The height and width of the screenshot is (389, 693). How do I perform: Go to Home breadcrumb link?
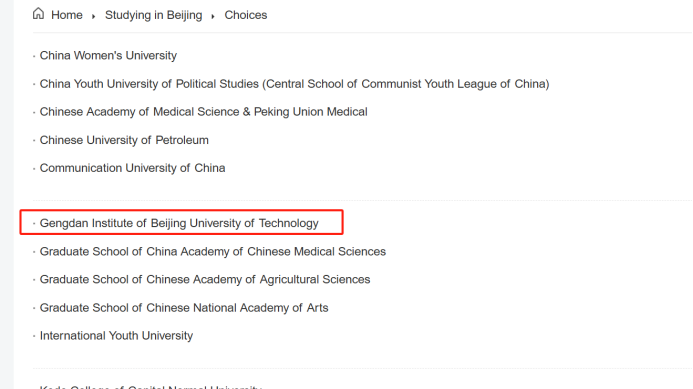point(67,15)
